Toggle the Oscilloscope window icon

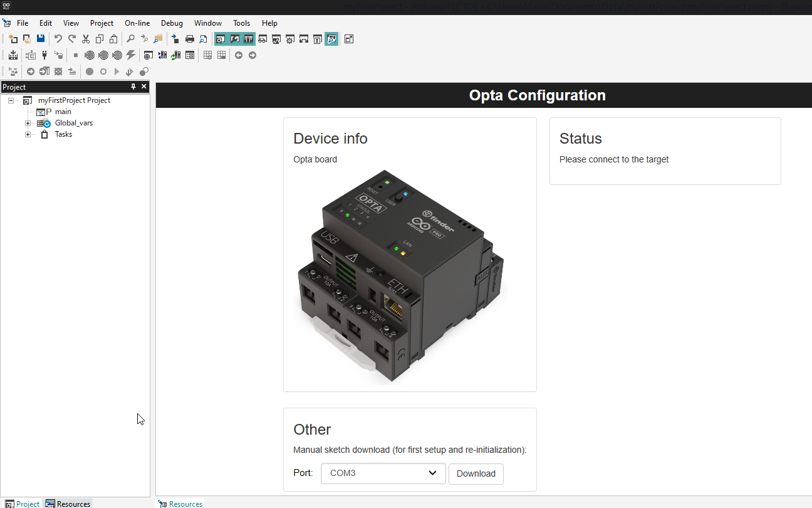[276, 39]
